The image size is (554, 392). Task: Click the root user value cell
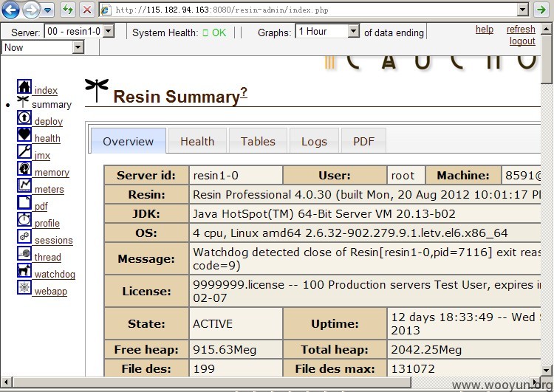(x=406, y=175)
